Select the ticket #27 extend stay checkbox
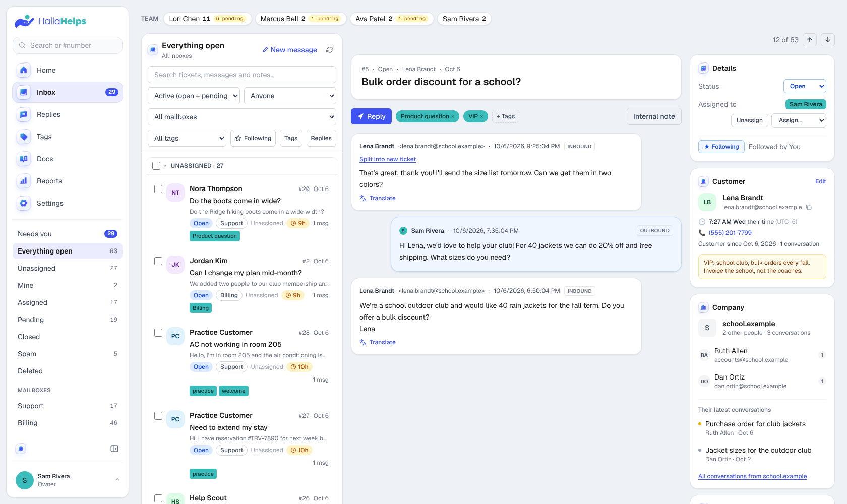The height and width of the screenshot is (504, 847). point(158,416)
